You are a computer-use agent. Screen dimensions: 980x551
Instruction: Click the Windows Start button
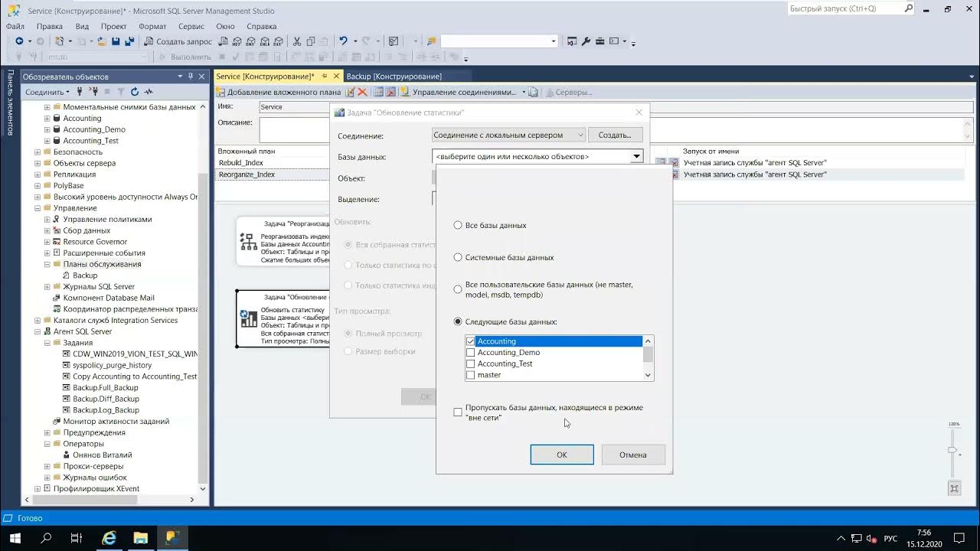click(15, 538)
